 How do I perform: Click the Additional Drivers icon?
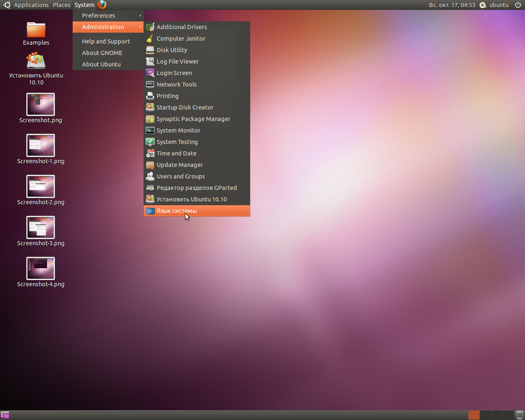150,27
